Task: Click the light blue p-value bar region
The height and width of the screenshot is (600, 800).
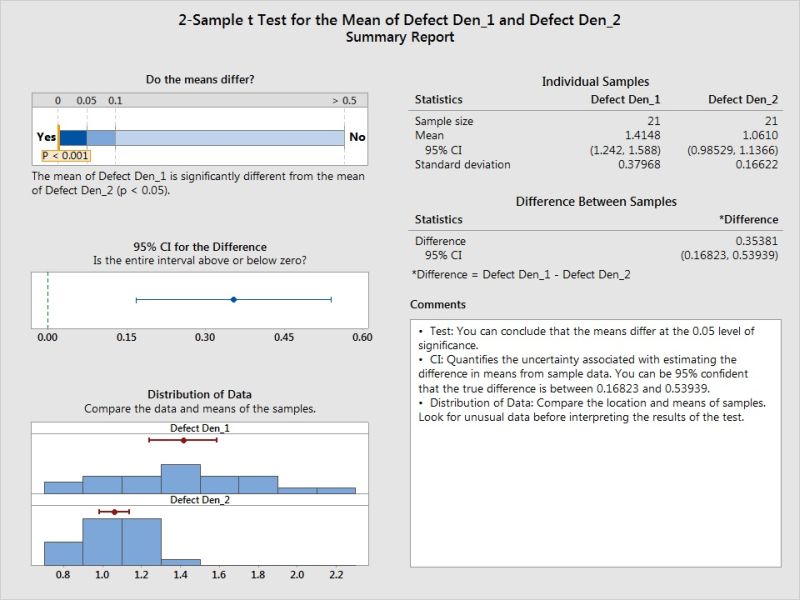Action: (x=230, y=138)
